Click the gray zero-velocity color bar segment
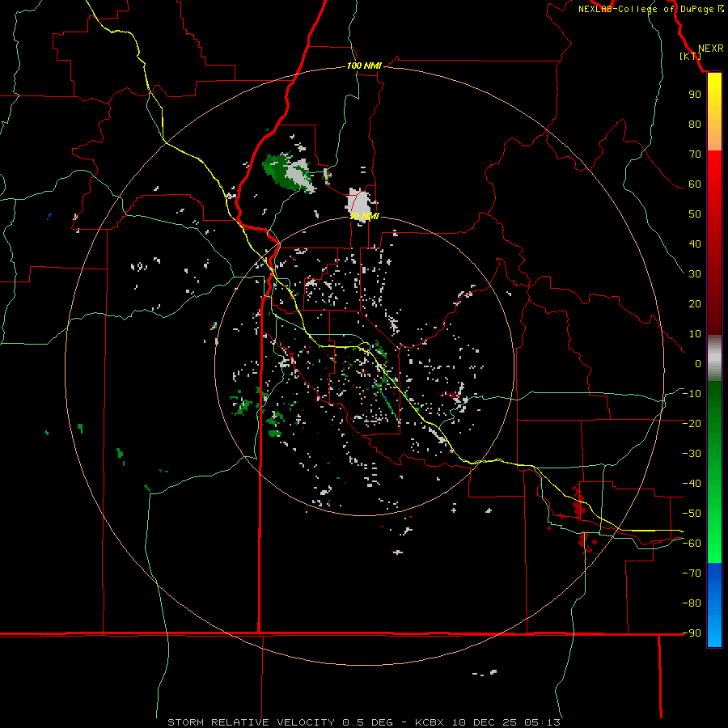This screenshot has width=728, height=728. point(714,358)
